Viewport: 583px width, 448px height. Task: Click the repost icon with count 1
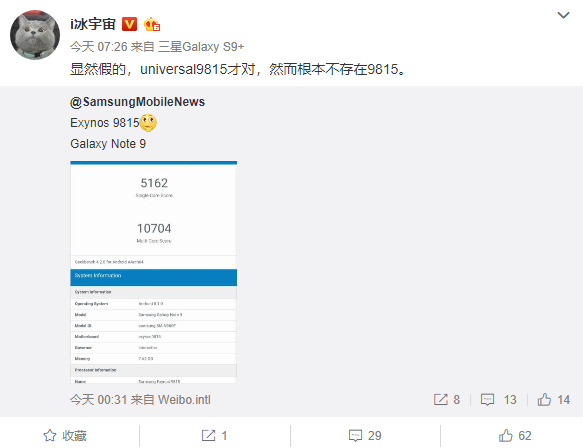coord(214,435)
